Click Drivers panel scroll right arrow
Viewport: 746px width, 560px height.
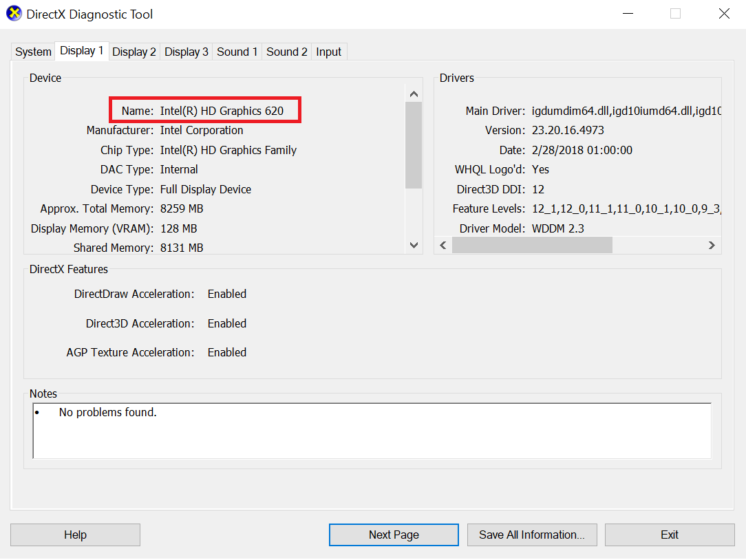(x=712, y=245)
